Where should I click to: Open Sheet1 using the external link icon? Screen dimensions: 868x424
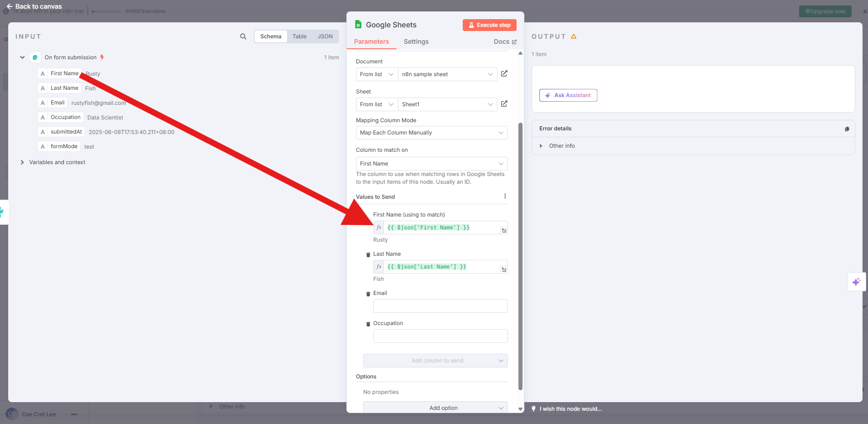tap(504, 104)
